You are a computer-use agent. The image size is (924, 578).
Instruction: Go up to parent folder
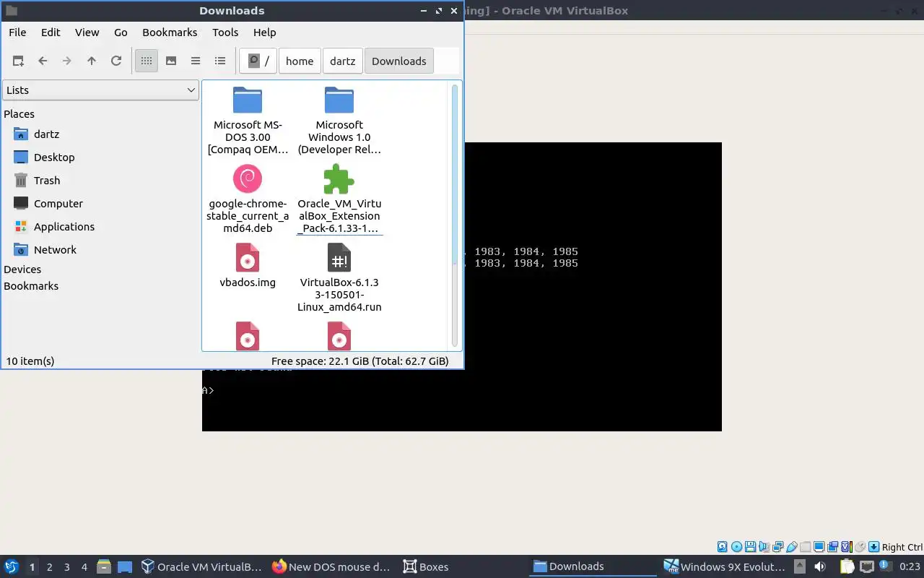tap(92, 61)
